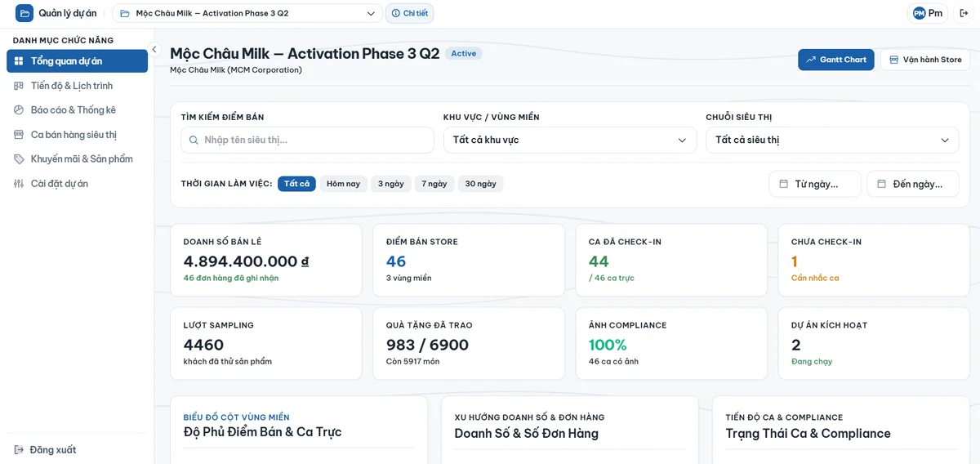Click the Doanh số bán lẻ value 4.894.400.000
Image resolution: width=980 pixels, height=464 pixels.
246,261
